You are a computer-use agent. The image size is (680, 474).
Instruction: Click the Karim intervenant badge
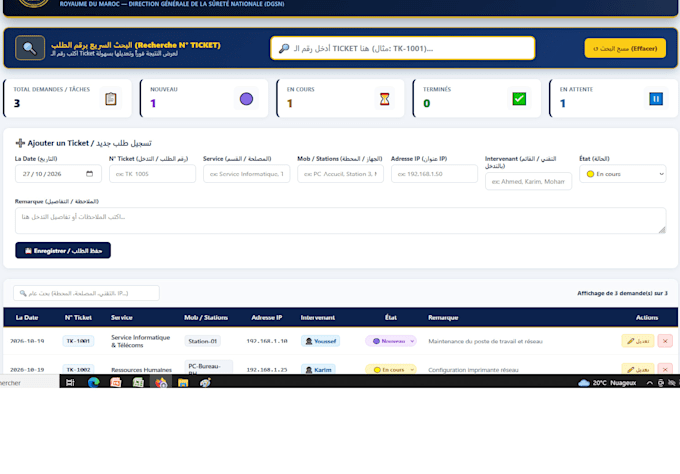pos(318,369)
